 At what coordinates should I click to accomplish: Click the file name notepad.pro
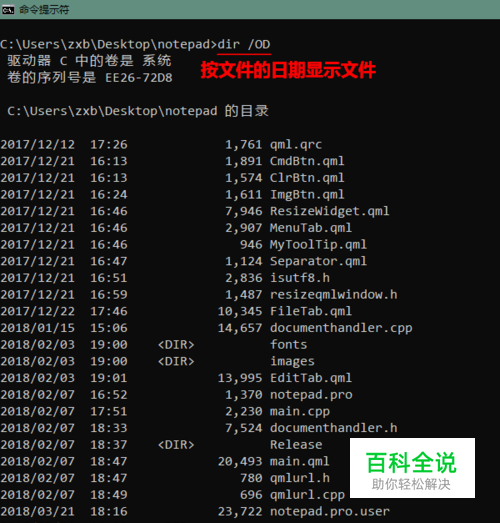[311, 395]
